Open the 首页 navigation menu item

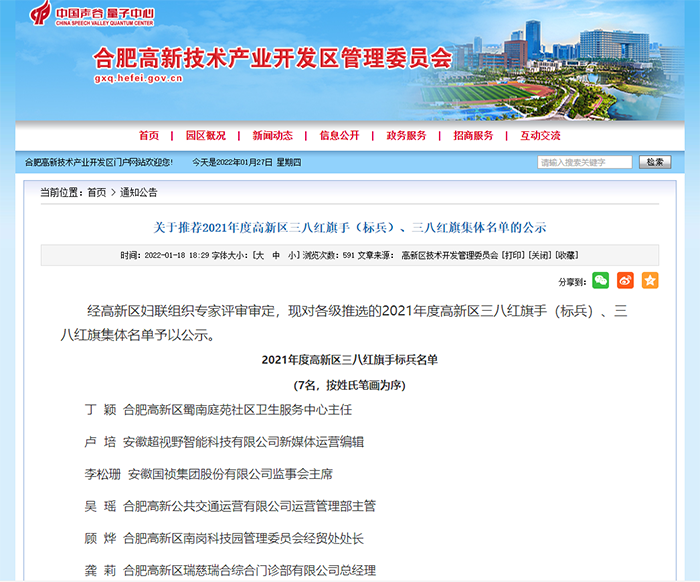(x=149, y=136)
